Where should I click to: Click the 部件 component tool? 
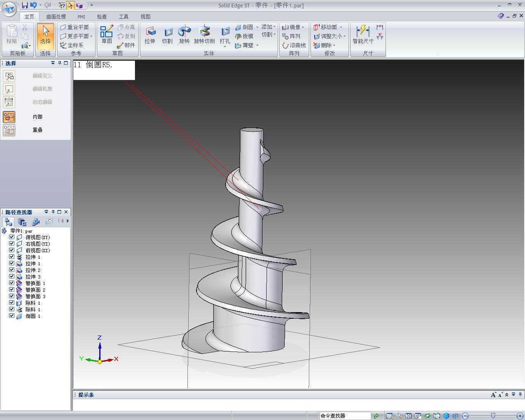[x=126, y=45]
